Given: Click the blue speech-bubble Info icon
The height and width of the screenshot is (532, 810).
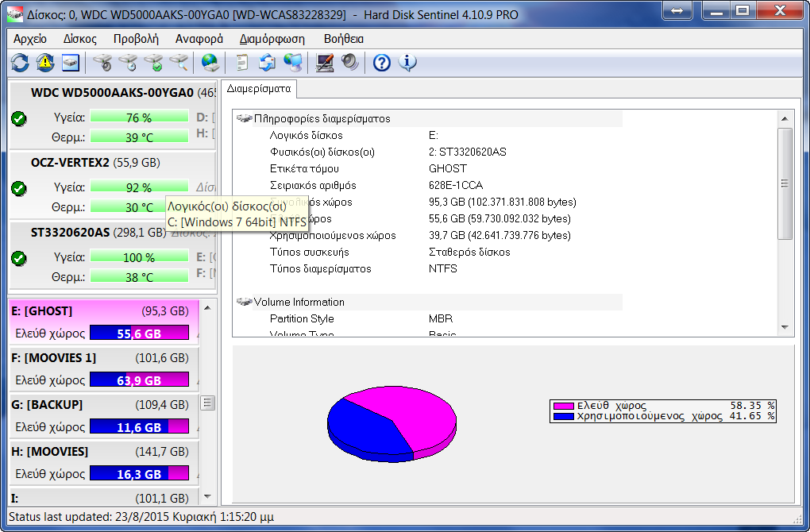Looking at the screenshot, I should [407, 63].
